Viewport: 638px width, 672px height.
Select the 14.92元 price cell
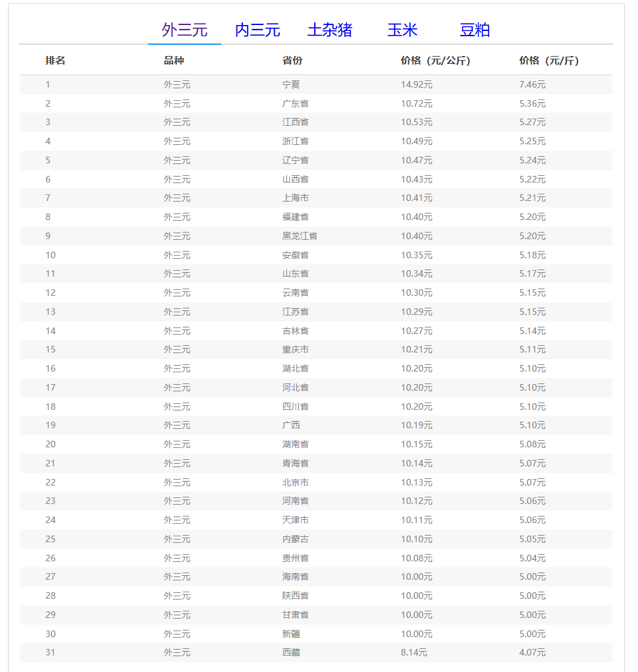pos(417,84)
